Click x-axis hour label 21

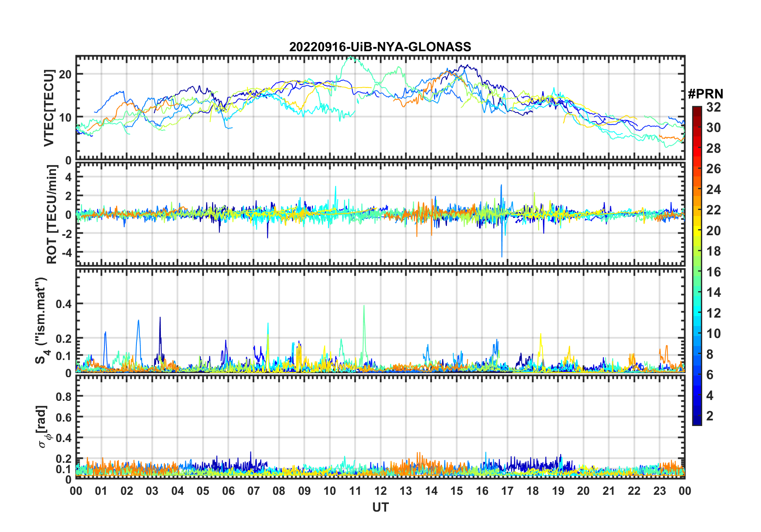(x=609, y=491)
